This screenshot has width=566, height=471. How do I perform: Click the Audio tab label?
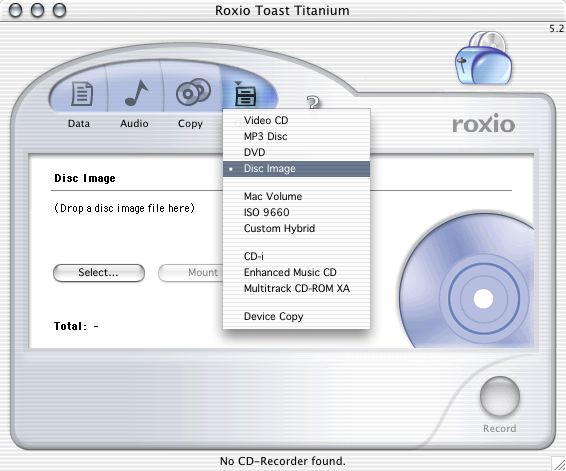tap(134, 123)
